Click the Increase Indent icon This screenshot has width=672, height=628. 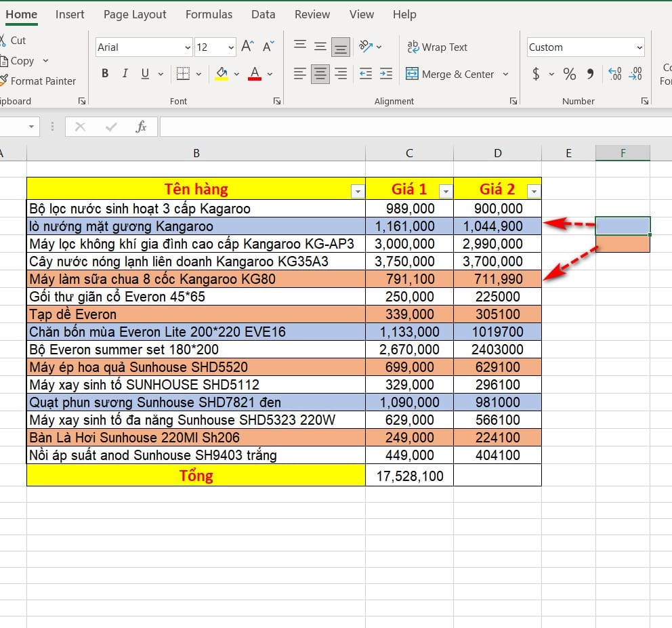click(x=386, y=74)
